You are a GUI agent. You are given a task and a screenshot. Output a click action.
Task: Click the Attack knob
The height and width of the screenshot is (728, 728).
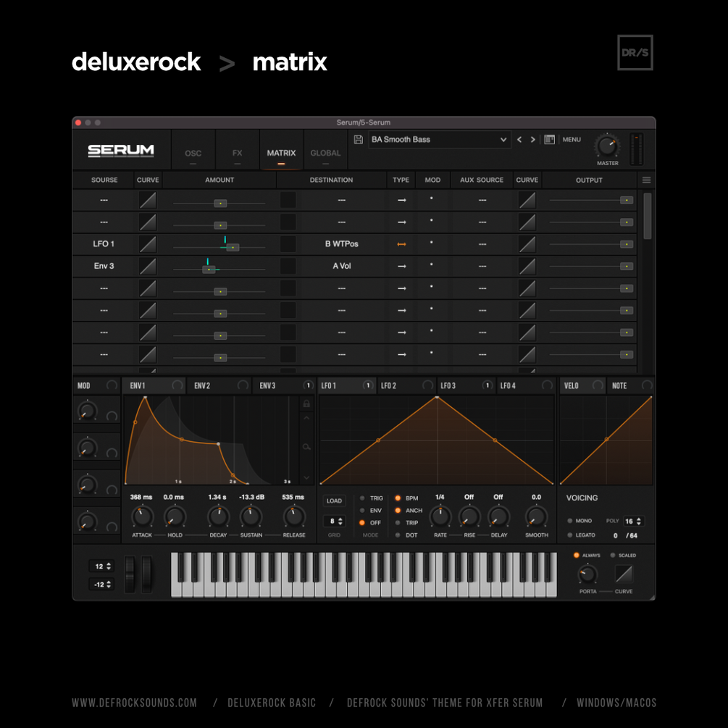142,516
